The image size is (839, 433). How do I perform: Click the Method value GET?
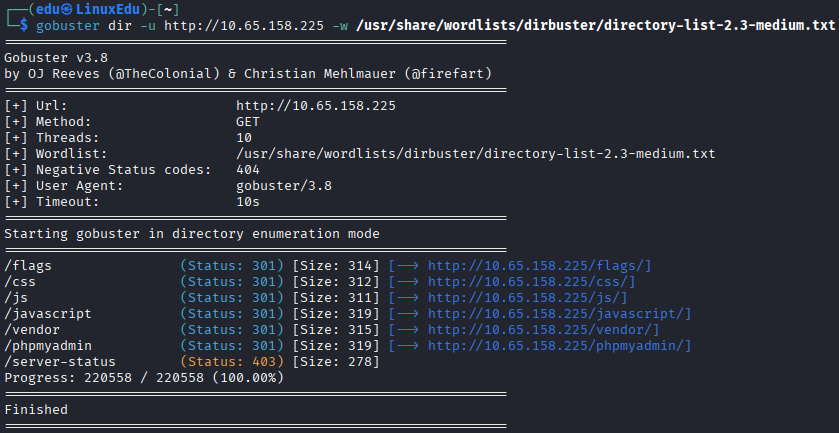coord(248,122)
